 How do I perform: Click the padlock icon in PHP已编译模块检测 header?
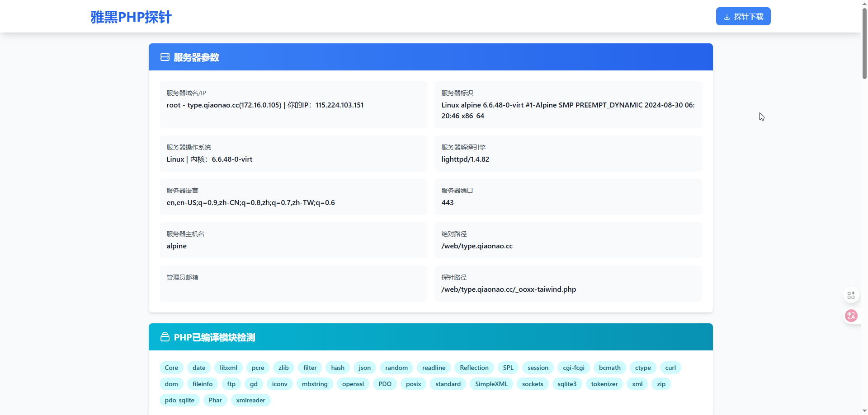tap(165, 337)
